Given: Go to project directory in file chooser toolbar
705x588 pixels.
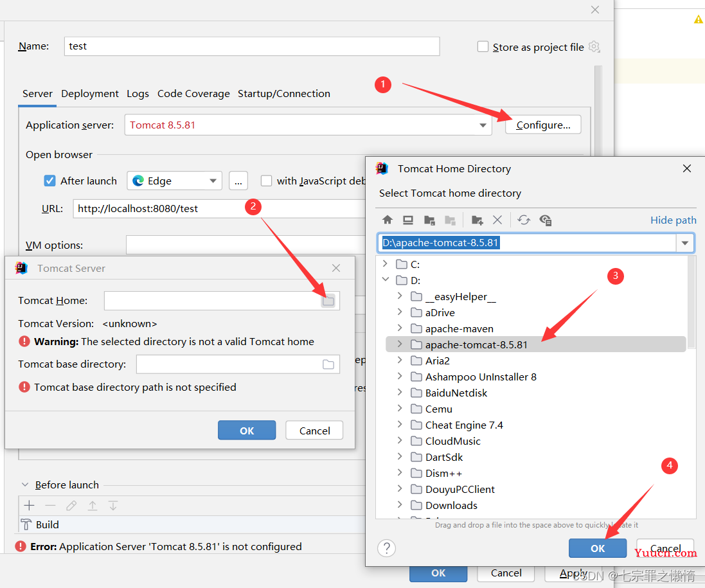Looking at the screenshot, I should [429, 220].
